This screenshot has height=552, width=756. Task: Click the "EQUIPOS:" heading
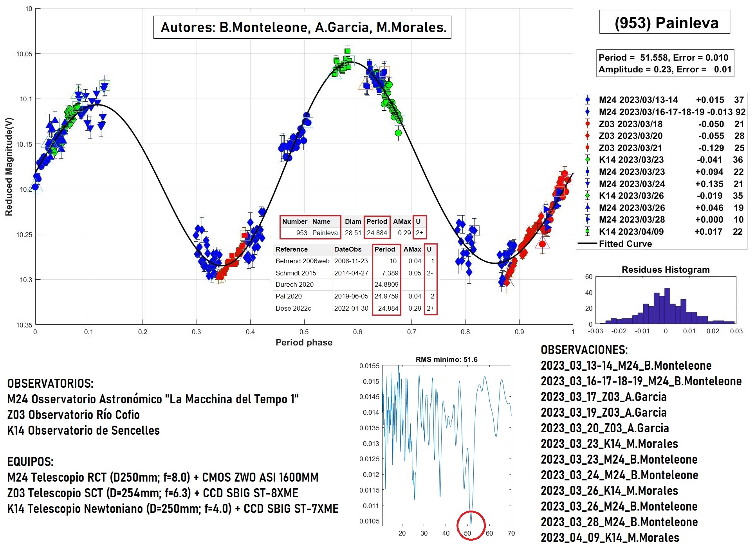coord(30,462)
